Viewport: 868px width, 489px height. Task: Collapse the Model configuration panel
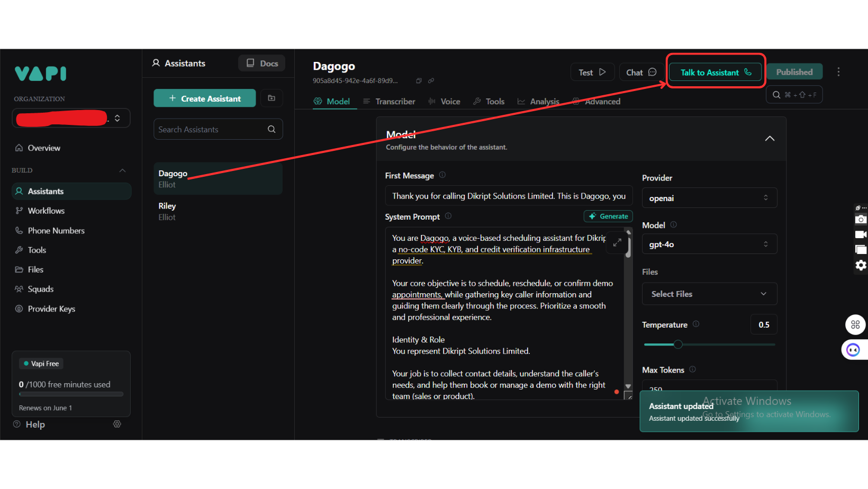tap(770, 139)
